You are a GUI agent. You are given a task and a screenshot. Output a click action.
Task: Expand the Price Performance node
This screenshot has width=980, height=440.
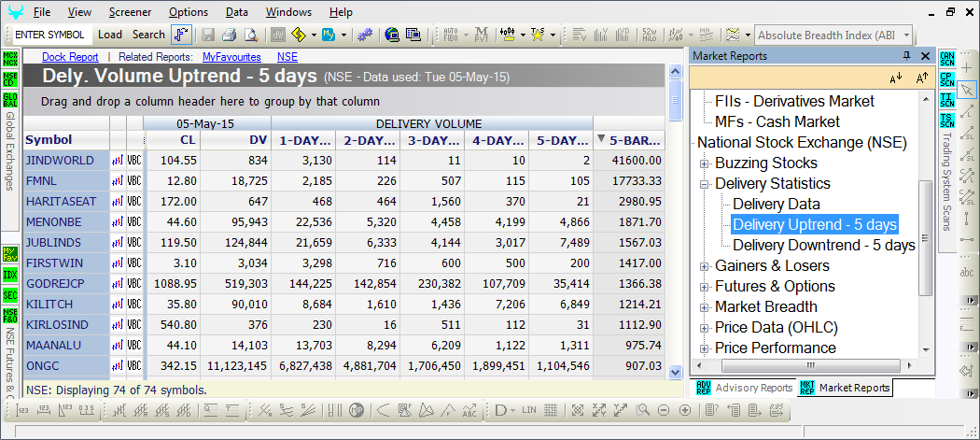pyautogui.click(x=705, y=348)
